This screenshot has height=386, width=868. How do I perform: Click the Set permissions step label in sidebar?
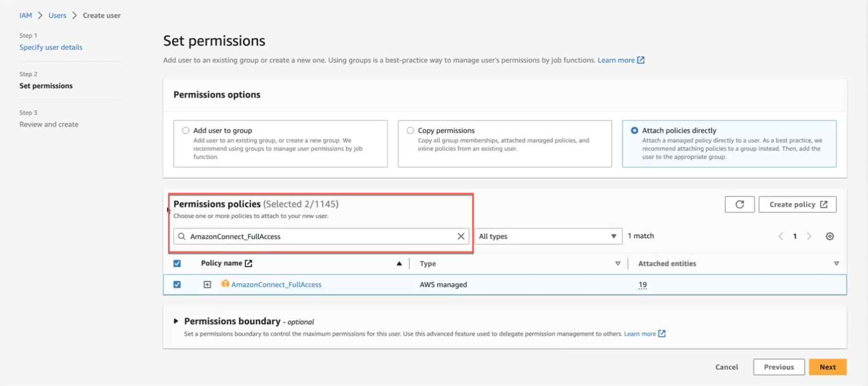tap(46, 86)
